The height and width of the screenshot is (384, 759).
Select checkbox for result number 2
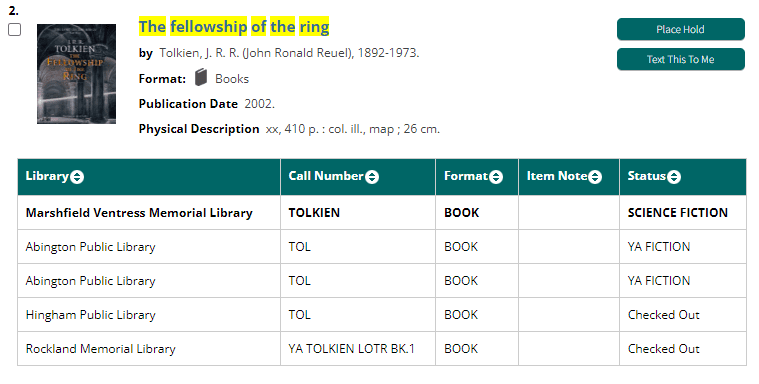point(15,30)
